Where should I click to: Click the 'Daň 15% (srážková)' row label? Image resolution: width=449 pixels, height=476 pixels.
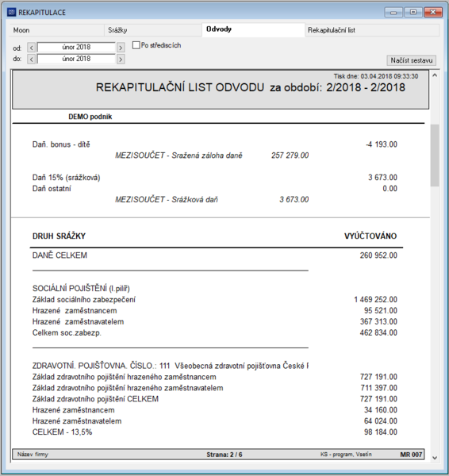[x=66, y=177]
